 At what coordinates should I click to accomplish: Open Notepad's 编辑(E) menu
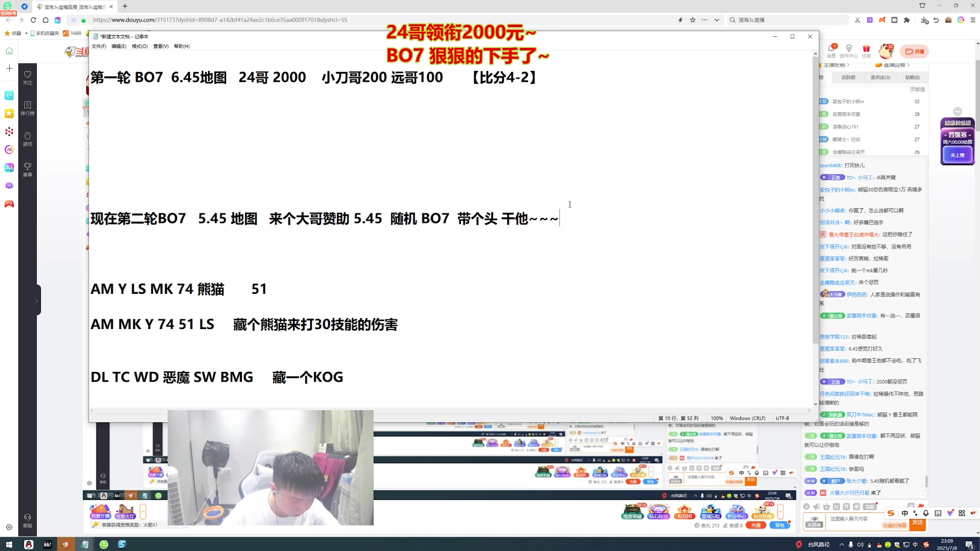[118, 46]
